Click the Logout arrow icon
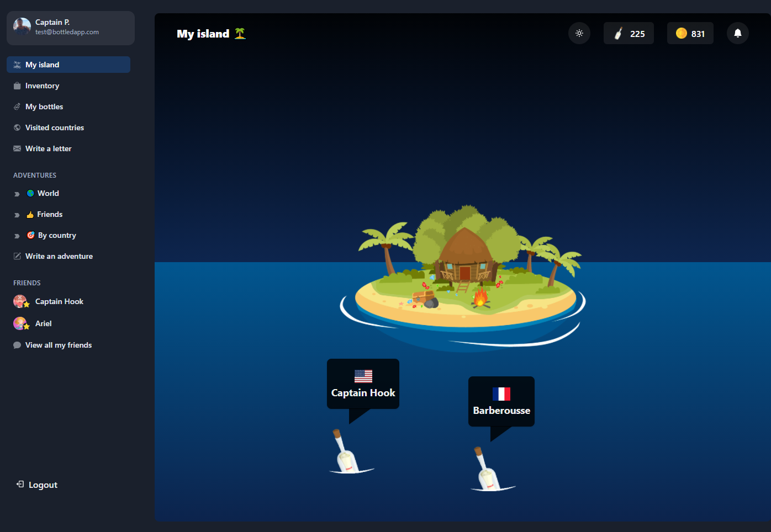 tap(20, 484)
